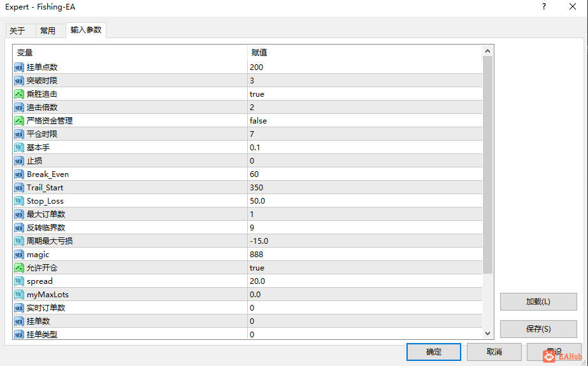Toggle the 允许开仓 true value
The image size is (588, 366).
tap(364, 268)
